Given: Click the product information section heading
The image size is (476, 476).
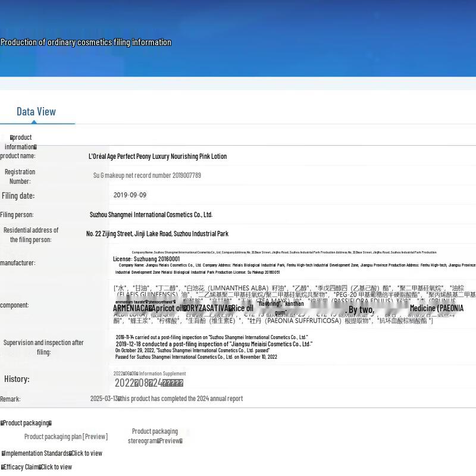Looking at the screenshot, I should tap(20, 142).
